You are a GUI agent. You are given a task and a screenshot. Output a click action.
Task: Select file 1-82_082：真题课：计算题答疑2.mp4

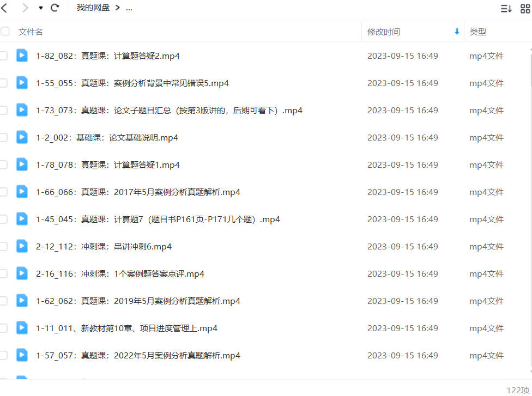108,56
